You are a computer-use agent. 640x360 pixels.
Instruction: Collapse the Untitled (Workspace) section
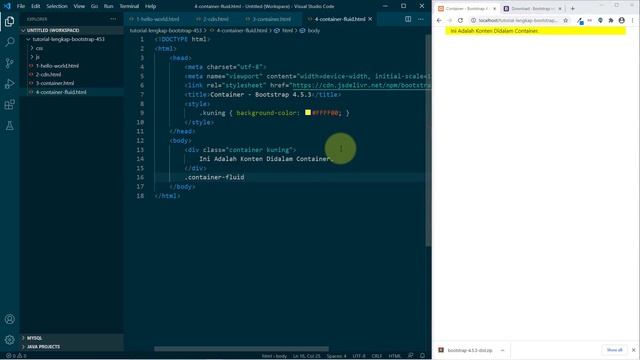pyautogui.click(x=53, y=31)
